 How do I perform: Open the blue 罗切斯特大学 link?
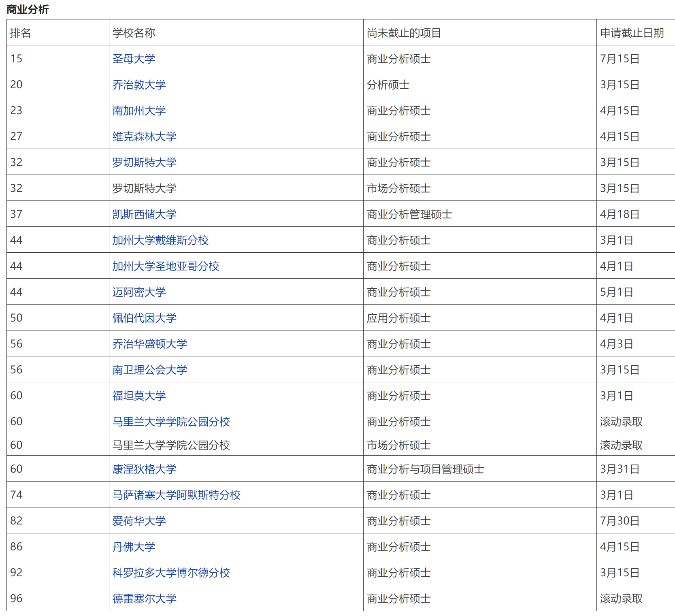click(144, 162)
